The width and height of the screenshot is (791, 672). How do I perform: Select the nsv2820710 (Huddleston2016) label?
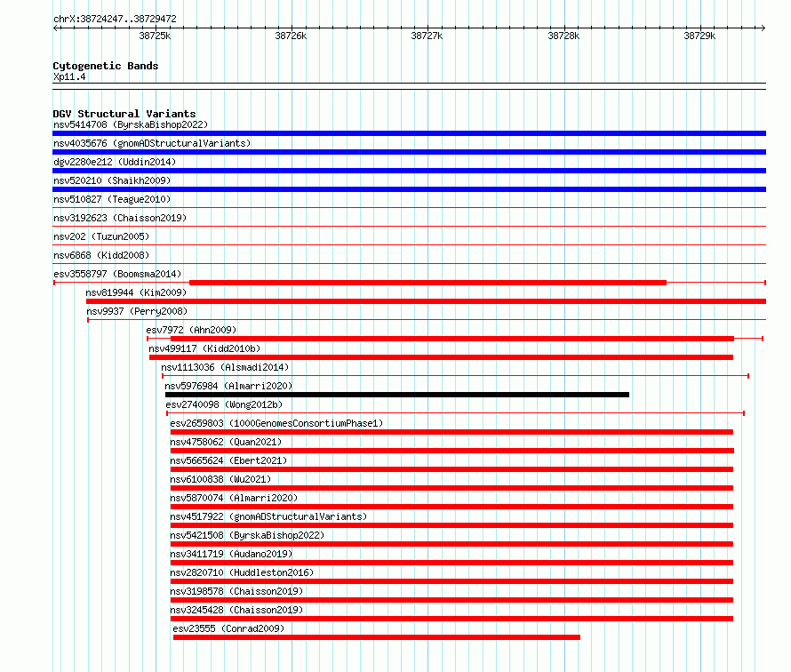(x=242, y=572)
